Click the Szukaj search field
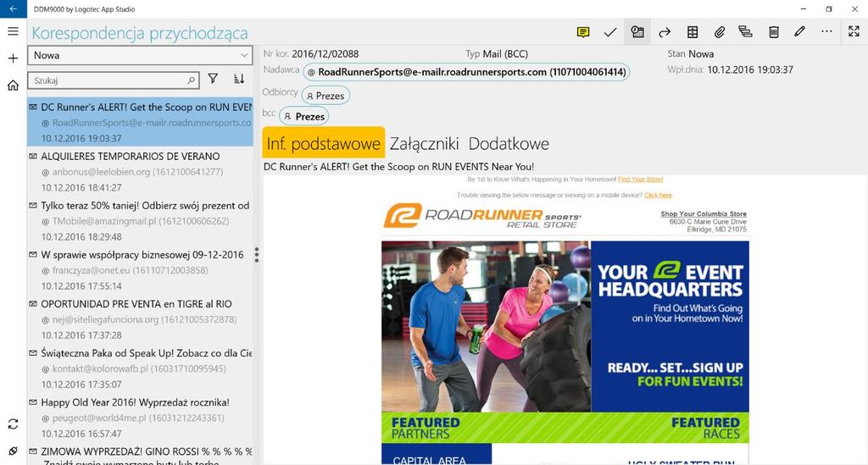This screenshot has height=465, width=868. [x=114, y=80]
